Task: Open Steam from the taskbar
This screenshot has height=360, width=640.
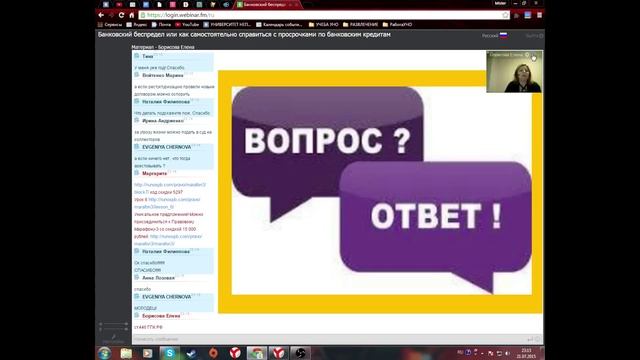Action: 191,353
